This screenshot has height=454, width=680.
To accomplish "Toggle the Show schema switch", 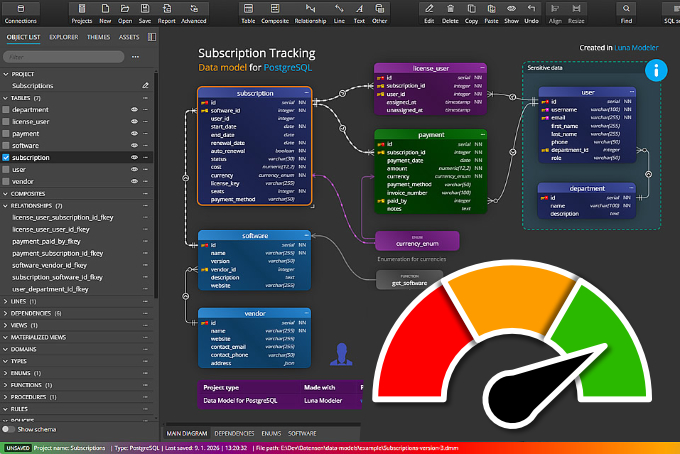I will (8, 429).
